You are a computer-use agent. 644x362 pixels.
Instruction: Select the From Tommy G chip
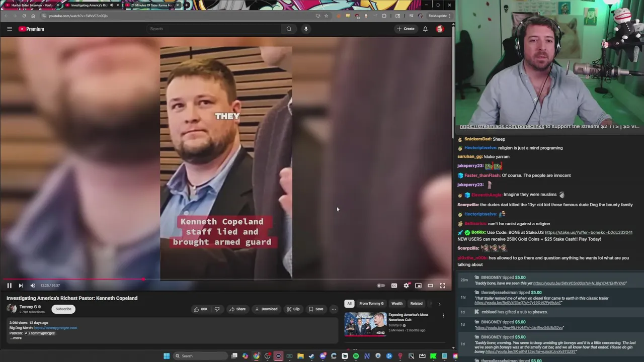(371, 304)
